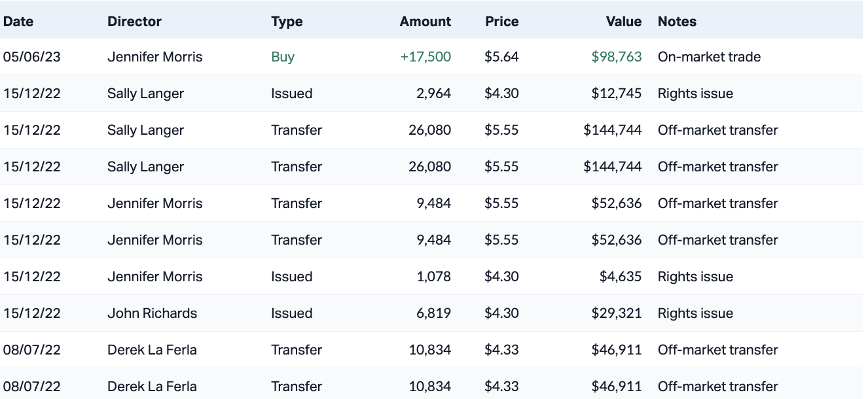Click the +17,500 amount cell
The width and height of the screenshot is (868, 399).
pyautogui.click(x=425, y=57)
